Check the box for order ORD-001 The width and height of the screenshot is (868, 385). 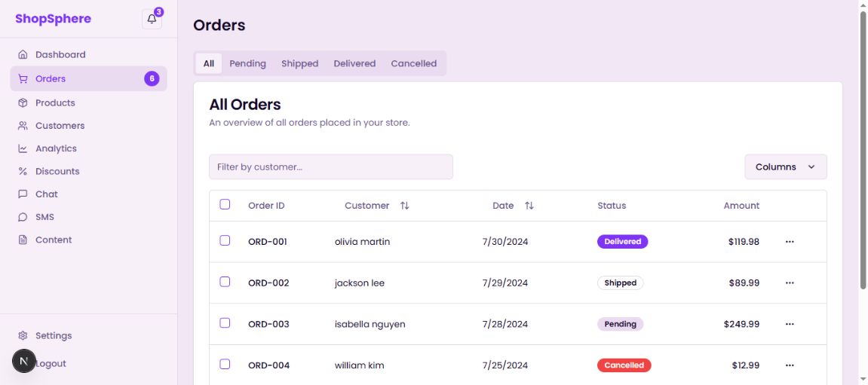point(225,241)
